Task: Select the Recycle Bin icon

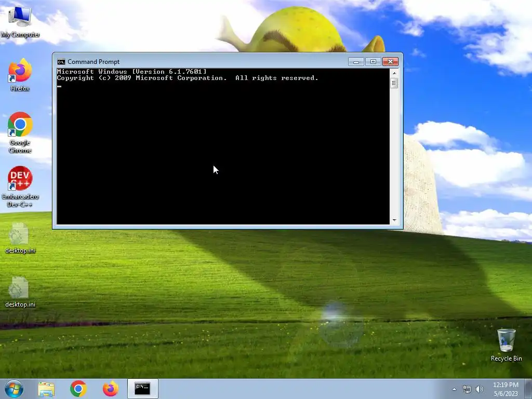Action: 506,345
